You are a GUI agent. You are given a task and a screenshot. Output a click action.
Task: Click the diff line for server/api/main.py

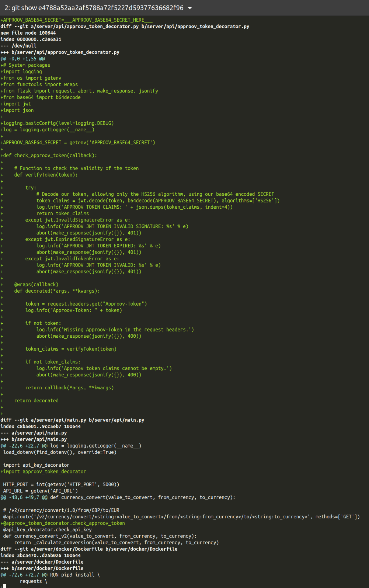[x=72, y=420]
